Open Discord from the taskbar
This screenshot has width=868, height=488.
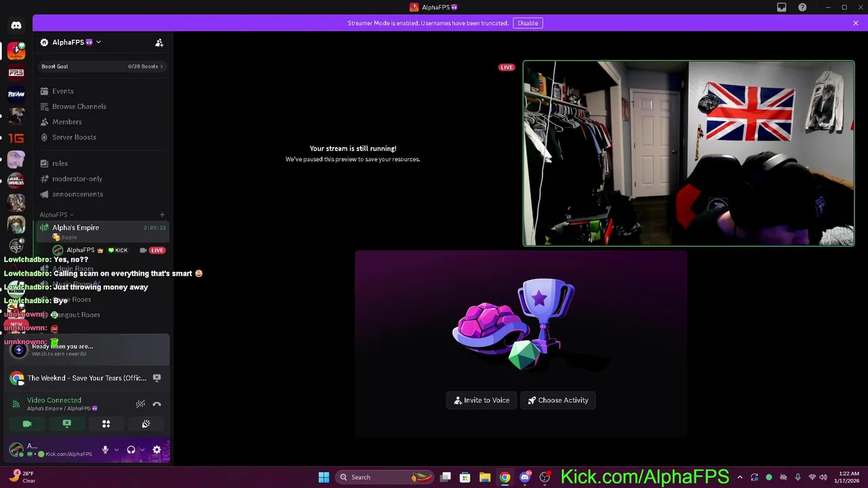tap(524, 477)
